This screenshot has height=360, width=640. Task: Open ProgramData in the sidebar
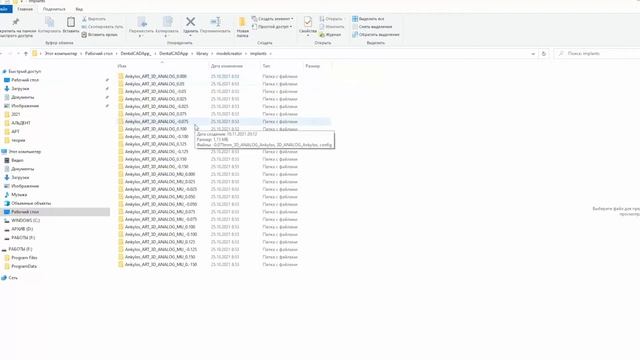24,266
